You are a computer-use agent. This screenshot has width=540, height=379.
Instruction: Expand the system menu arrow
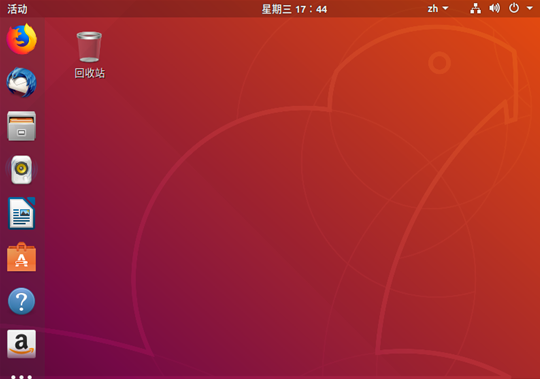(x=530, y=8)
